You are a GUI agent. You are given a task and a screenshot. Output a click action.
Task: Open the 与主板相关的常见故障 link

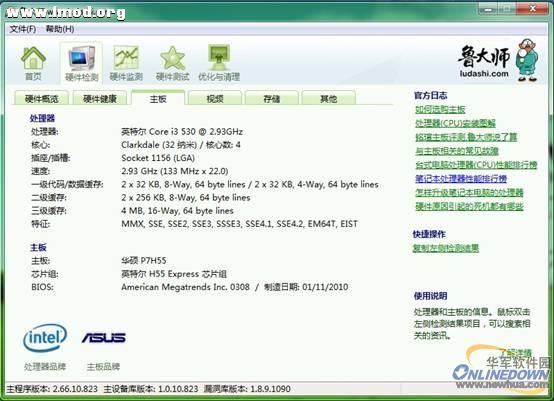456,151
